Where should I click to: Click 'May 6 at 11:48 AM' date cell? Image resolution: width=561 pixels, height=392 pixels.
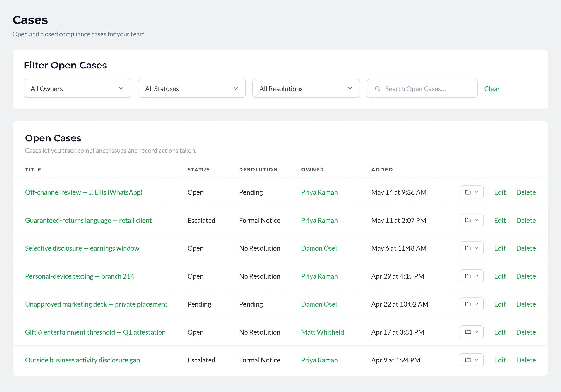coord(399,248)
